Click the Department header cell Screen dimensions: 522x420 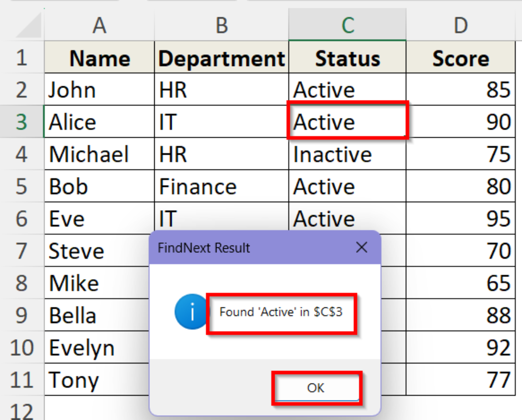click(x=222, y=57)
